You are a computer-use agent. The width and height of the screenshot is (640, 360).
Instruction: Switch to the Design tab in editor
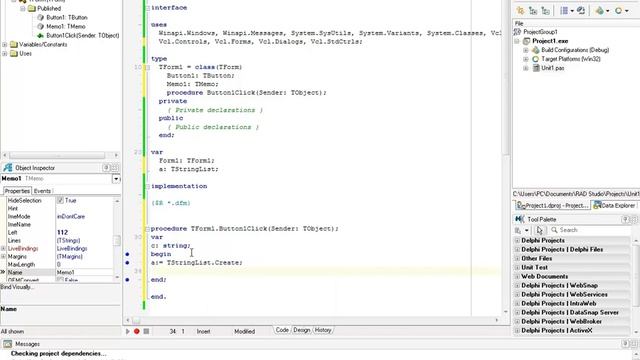tap(302, 330)
